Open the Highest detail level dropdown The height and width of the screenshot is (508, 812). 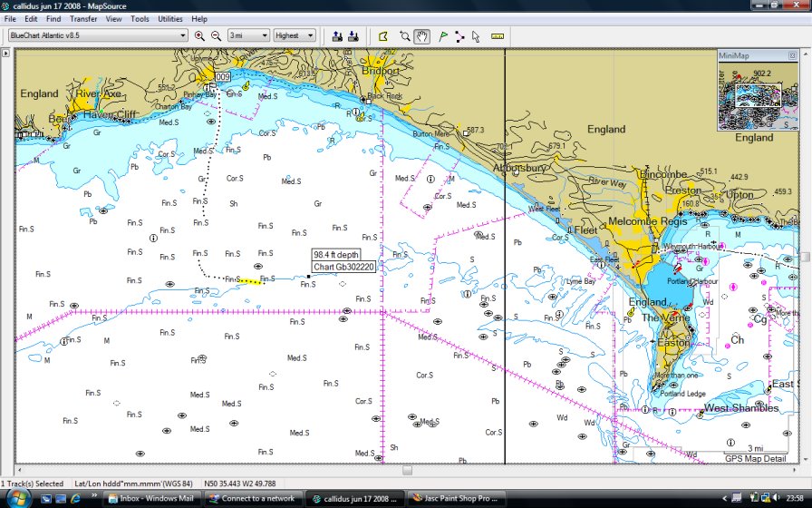click(x=295, y=35)
